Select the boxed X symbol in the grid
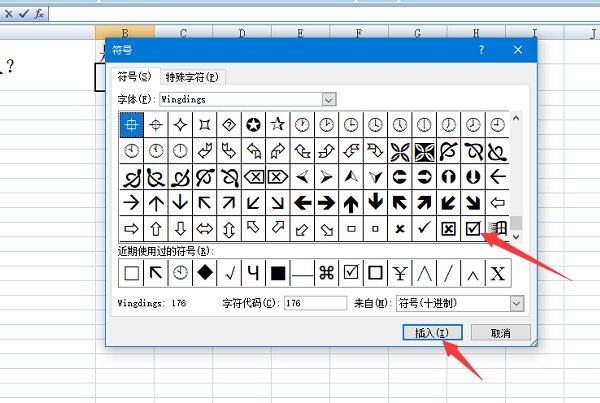This screenshot has width=600, height=403. [449, 229]
